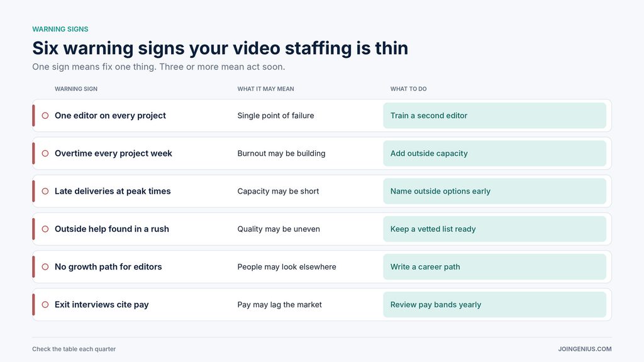Click the circle marker beside 'Overtime every project week'

pos(45,153)
